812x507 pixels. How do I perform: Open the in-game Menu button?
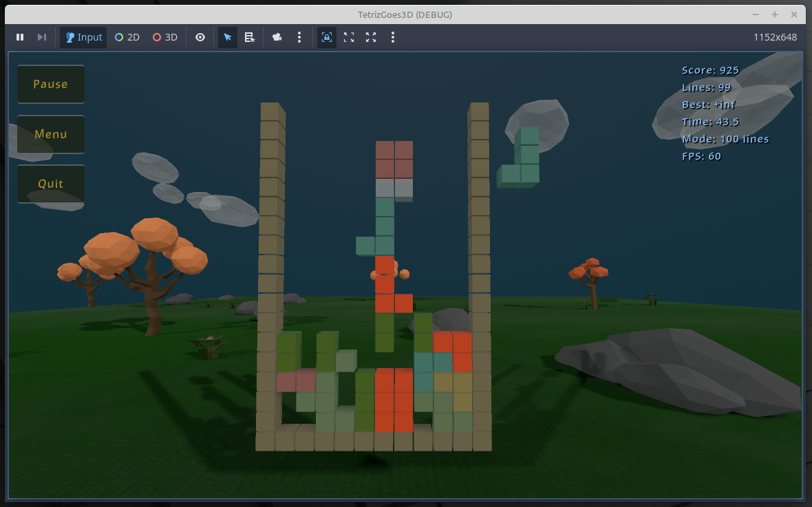click(51, 134)
